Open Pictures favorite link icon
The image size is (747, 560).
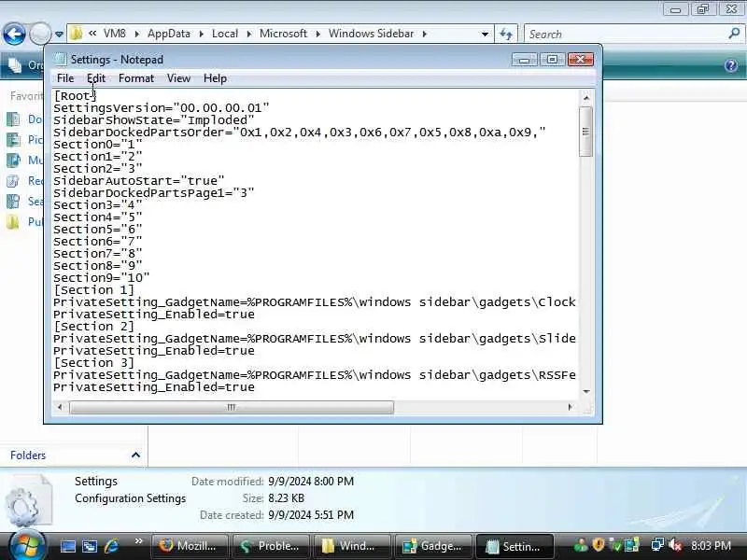click(13, 139)
